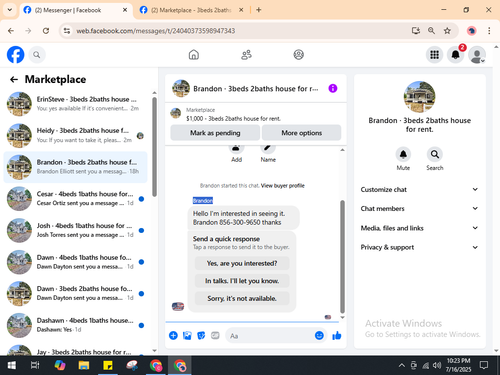Bookmark this page with the star

pyautogui.click(x=447, y=31)
